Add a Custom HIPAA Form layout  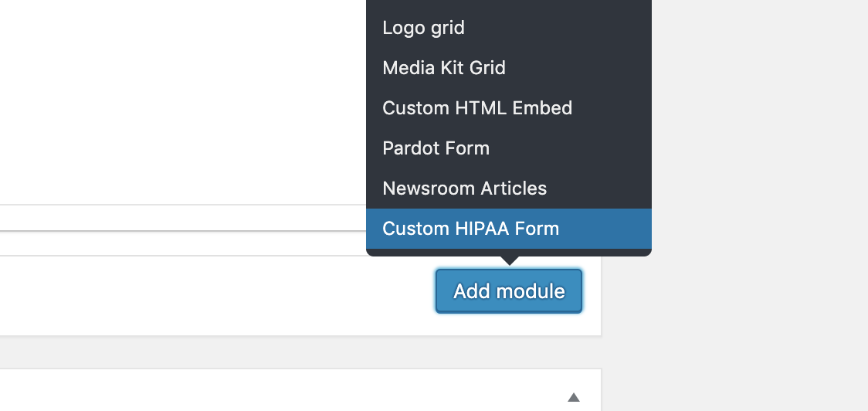(509, 229)
